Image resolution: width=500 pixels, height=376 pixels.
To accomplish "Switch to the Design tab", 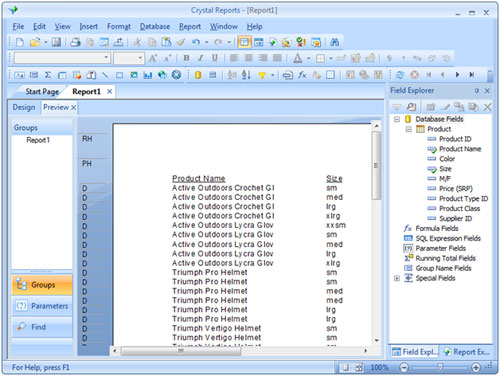I will point(24,107).
